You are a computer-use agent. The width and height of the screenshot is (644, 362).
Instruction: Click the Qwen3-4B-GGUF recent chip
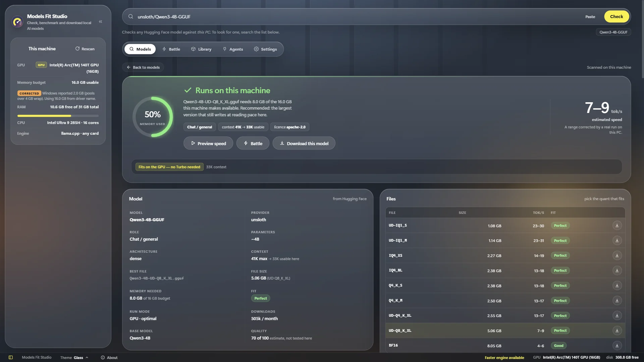[613, 32]
